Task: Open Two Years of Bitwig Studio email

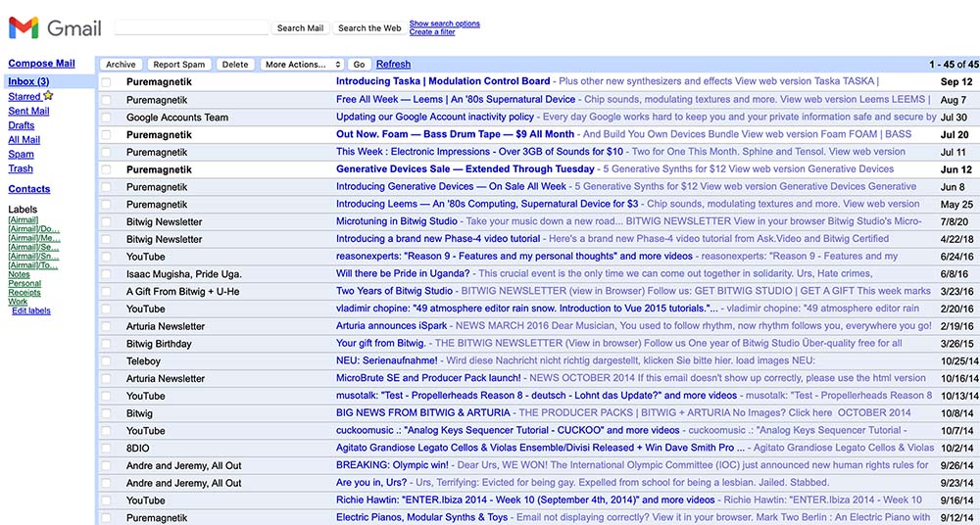Action: tap(394, 291)
